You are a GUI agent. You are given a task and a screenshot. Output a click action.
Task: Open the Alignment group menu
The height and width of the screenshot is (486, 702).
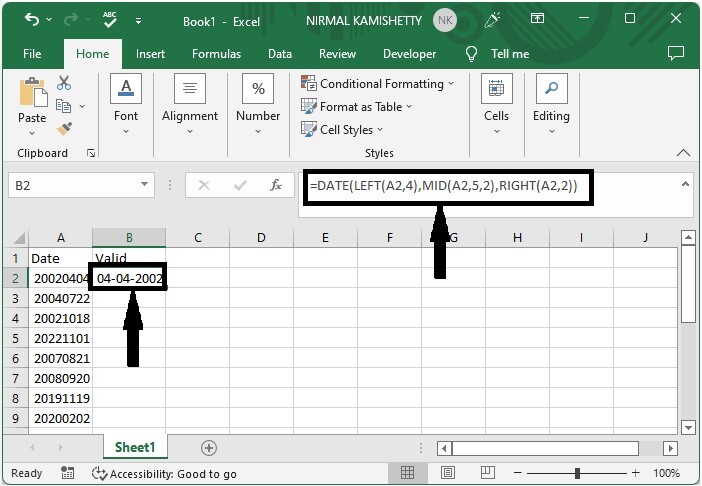coord(190,104)
